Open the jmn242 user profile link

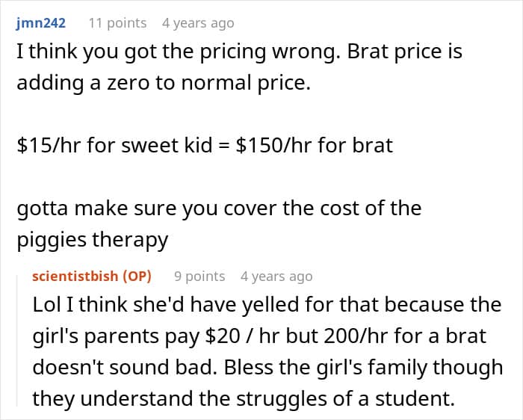tap(40, 23)
